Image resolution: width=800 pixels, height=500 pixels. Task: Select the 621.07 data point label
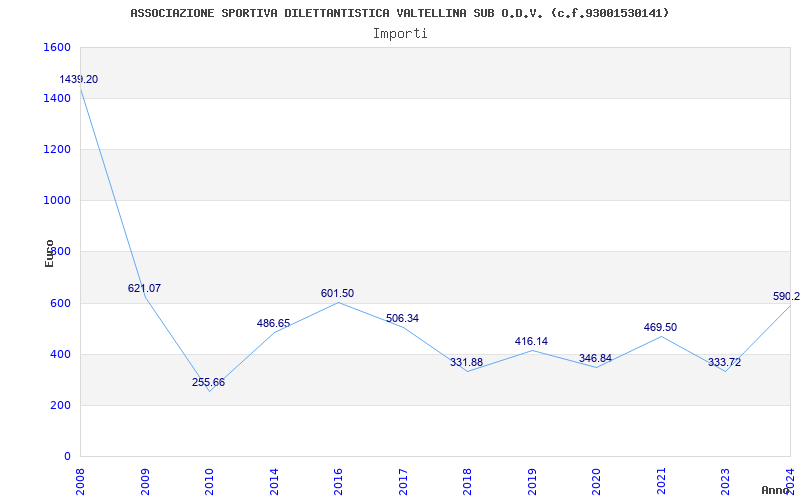(x=144, y=288)
